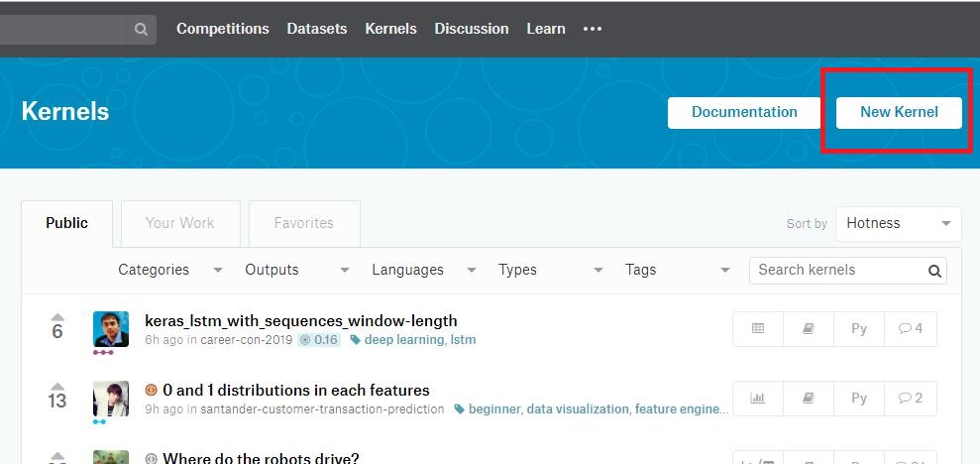Open 0 and 1 distributions in each features
The width and height of the screenshot is (980, 464).
point(295,391)
